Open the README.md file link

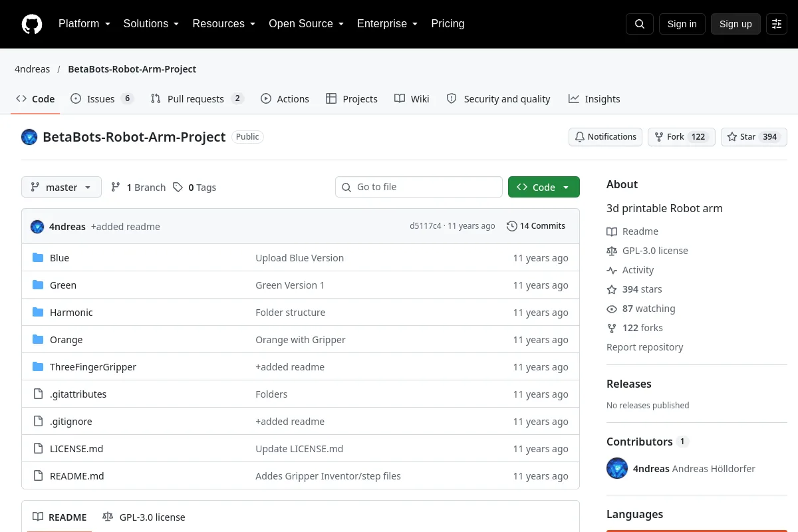77,476
